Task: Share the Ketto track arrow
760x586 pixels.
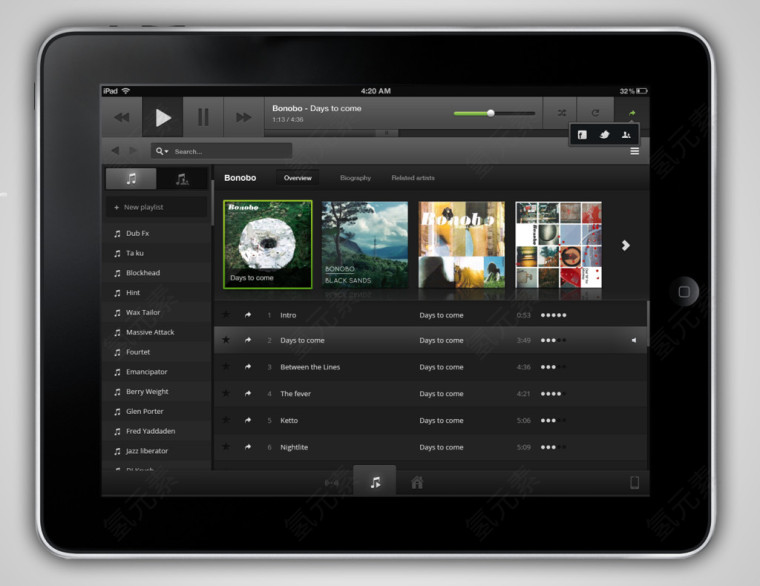Action: [x=248, y=420]
